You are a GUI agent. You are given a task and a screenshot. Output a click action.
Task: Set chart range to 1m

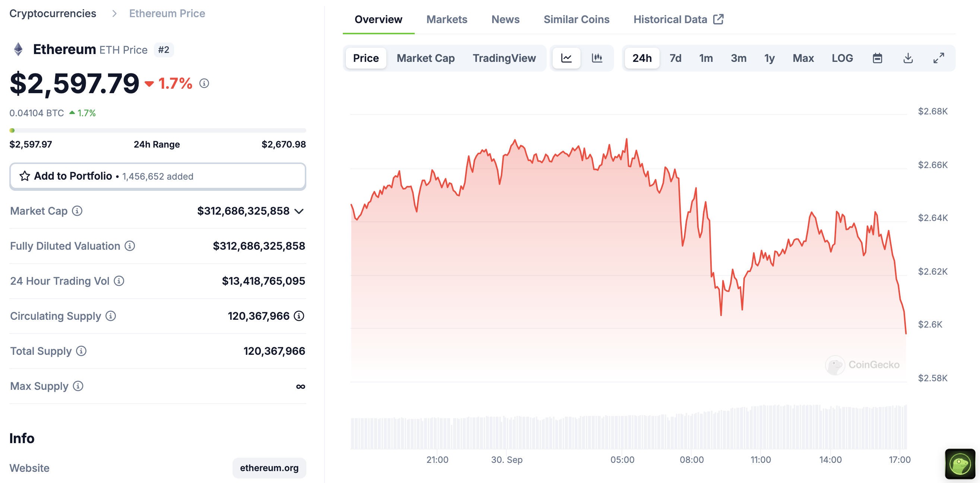point(706,58)
